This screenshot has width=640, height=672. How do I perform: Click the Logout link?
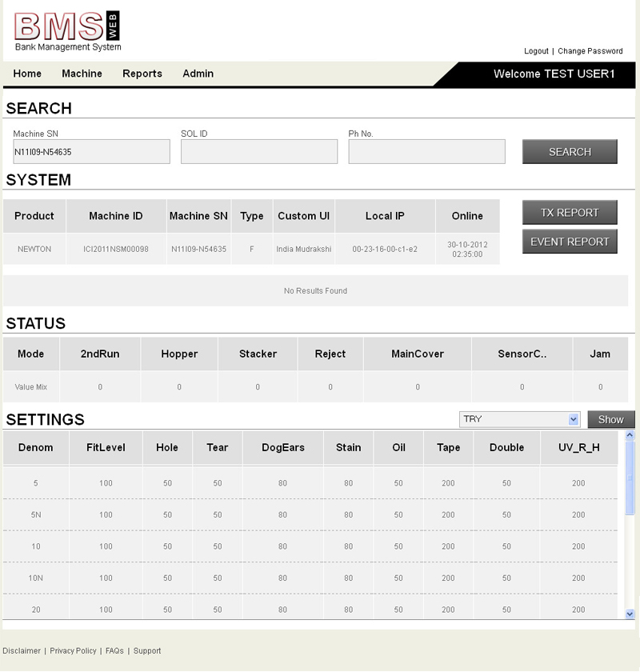[x=536, y=51]
